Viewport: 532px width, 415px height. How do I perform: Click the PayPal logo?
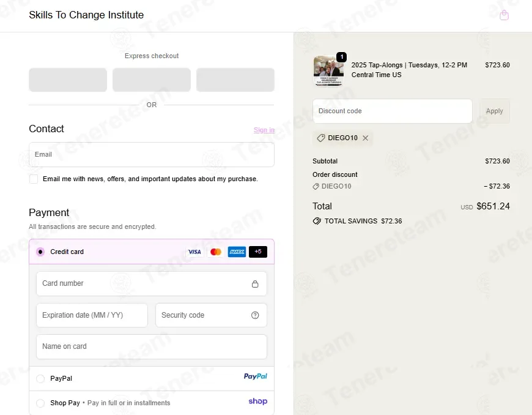click(x=256, y=376)
